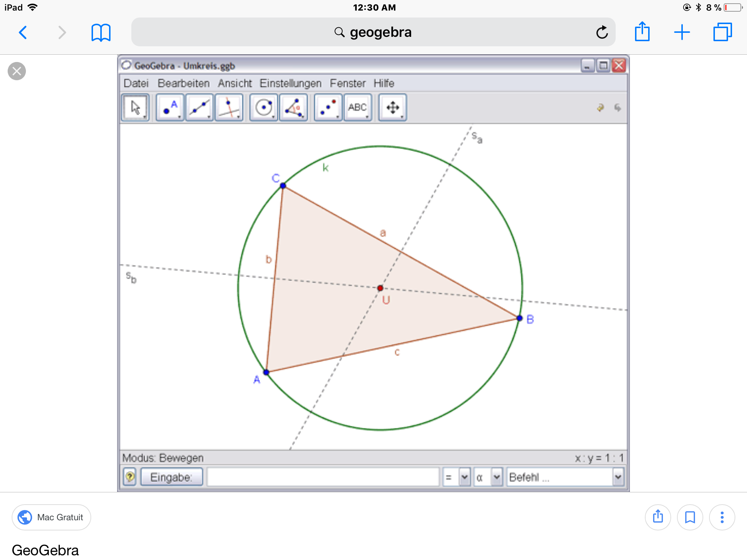The height and width of the screenshot is (560, 747).
Task: Click the Mac Gratuit link chip
Action: 51,517
